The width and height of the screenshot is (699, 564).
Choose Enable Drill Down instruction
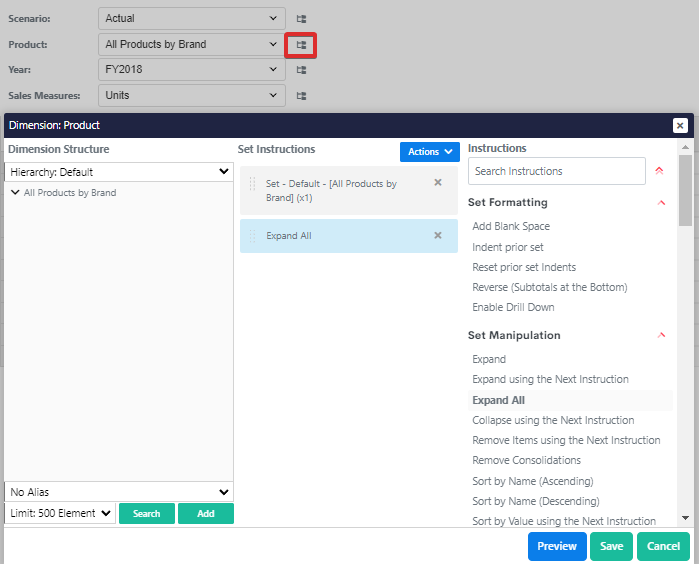(513, 307)
